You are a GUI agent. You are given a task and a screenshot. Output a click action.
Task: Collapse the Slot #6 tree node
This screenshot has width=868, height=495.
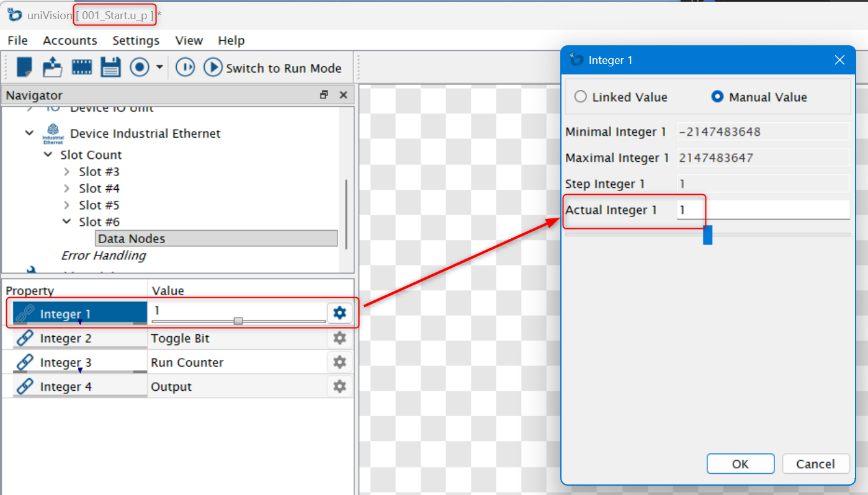67,221
